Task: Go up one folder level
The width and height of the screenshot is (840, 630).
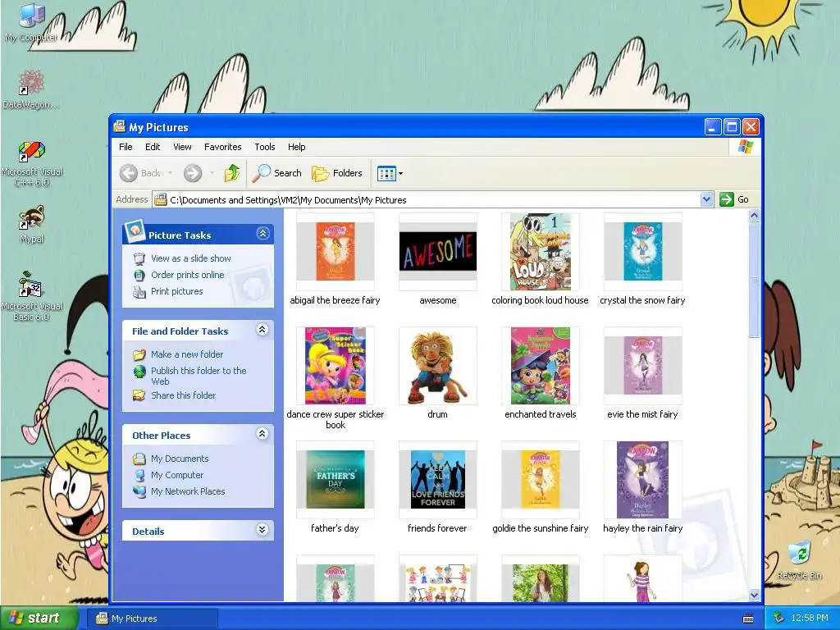Action: [x=232, y=173]
